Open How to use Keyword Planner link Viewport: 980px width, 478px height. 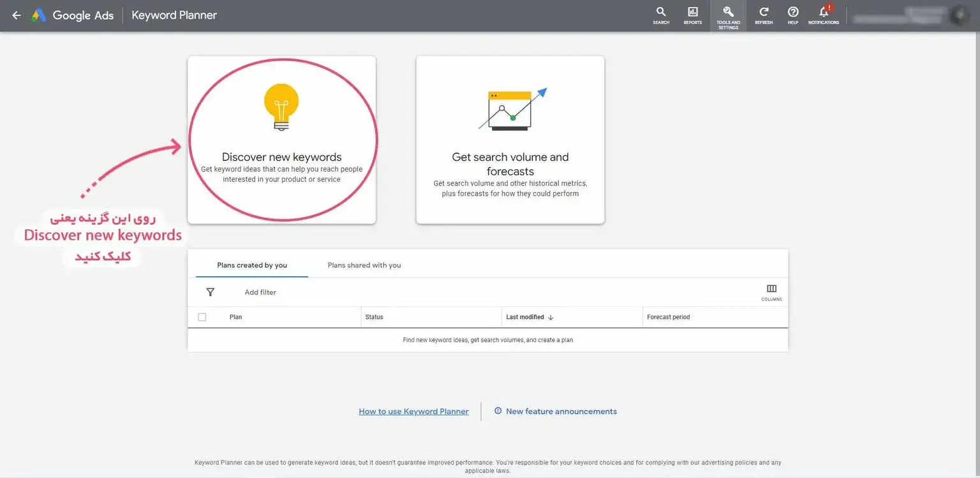click(x=413, y=412)
